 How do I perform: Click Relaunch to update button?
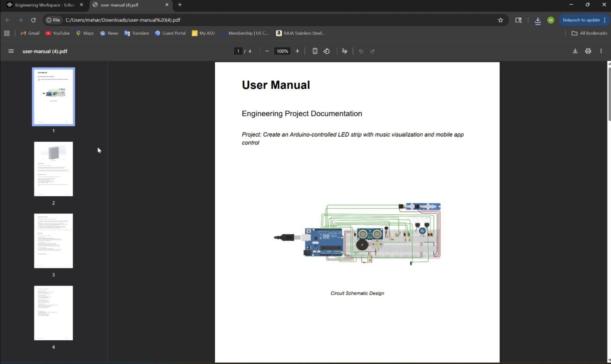pos(581,20)
